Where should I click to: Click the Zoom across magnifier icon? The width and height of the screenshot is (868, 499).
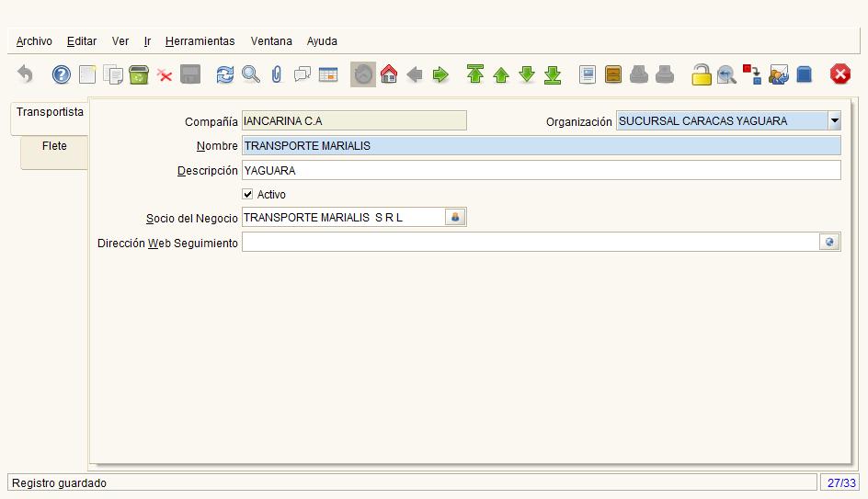pos(726,74)
